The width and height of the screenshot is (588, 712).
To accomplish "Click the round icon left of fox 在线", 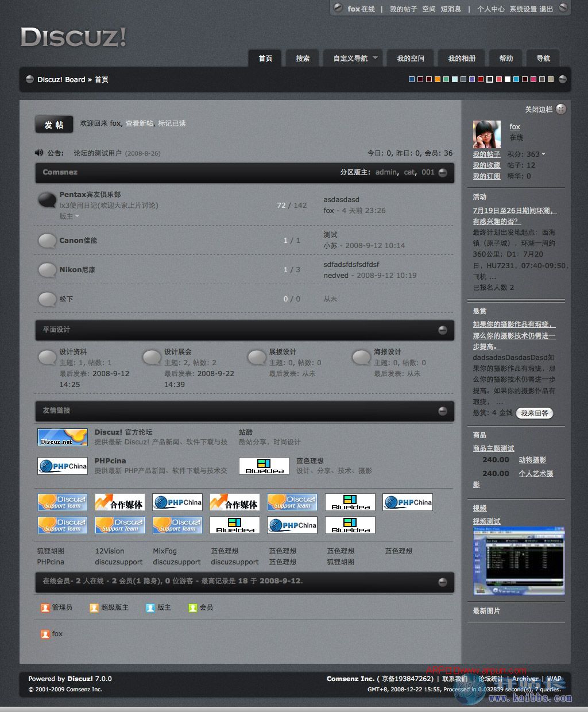I will tap(338, 8).
